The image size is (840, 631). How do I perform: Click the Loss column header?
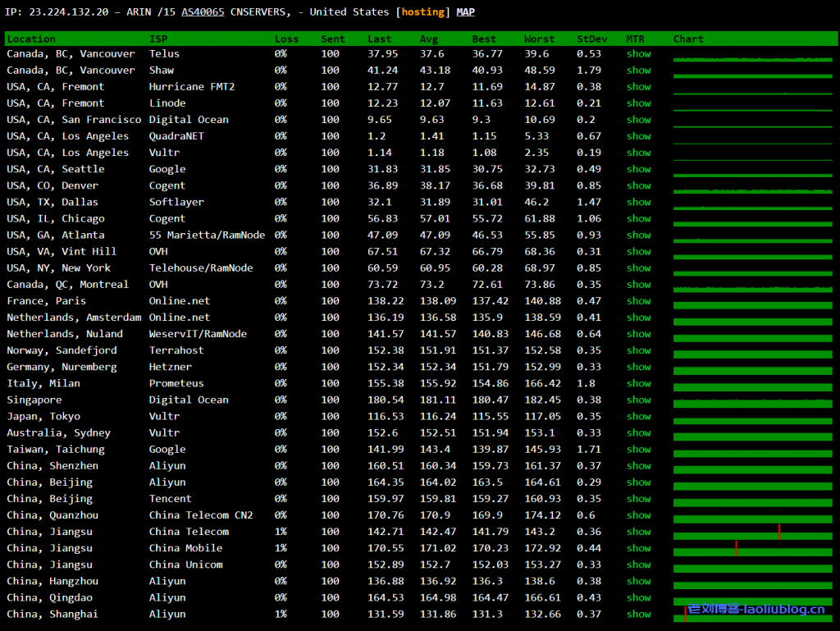(286, 39)
